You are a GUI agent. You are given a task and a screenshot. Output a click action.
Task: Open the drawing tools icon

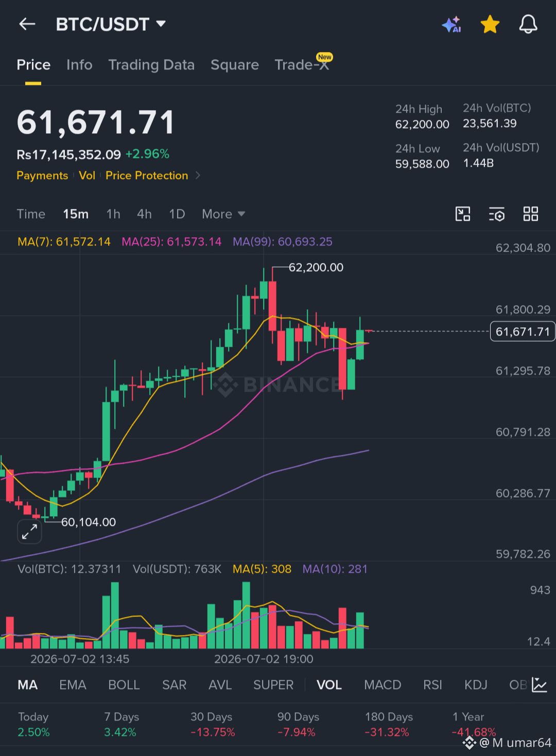(x=463, y=214)
